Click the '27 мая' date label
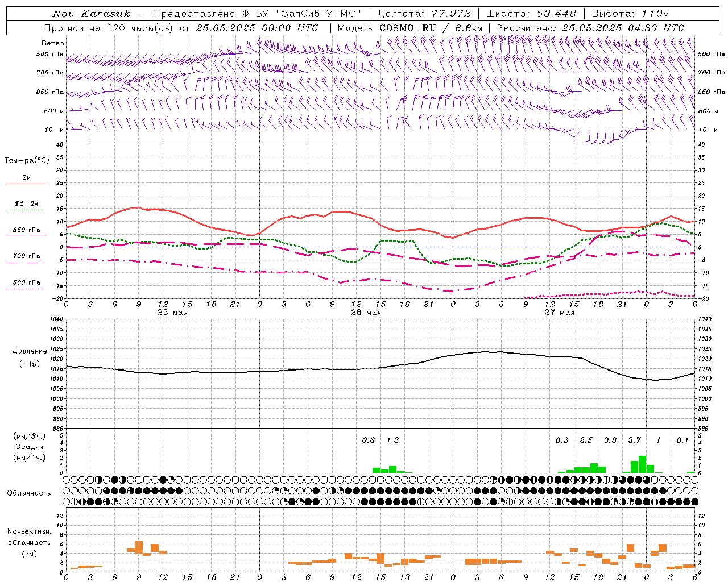728x582 pixels. coord(560,313)
